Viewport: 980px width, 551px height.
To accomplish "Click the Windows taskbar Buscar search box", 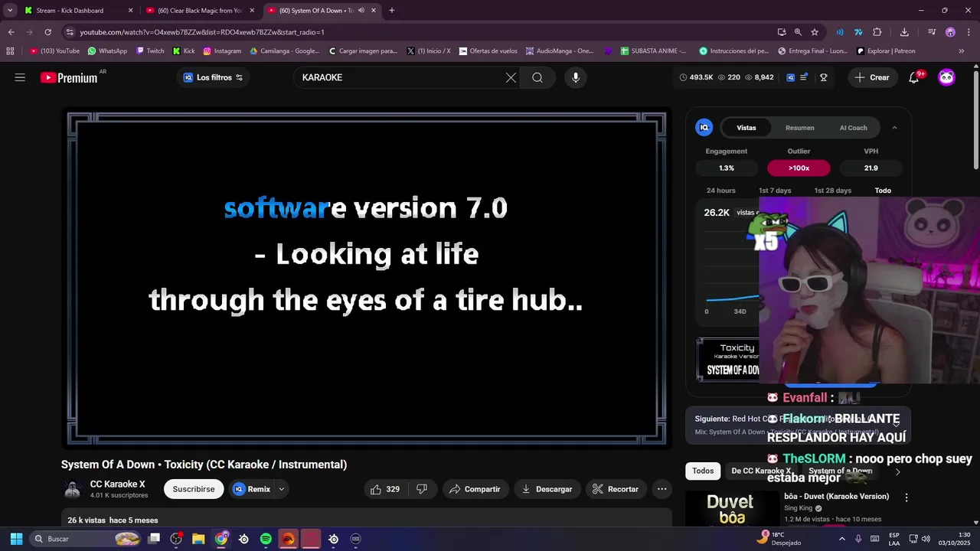I will (x=87, y=539).
